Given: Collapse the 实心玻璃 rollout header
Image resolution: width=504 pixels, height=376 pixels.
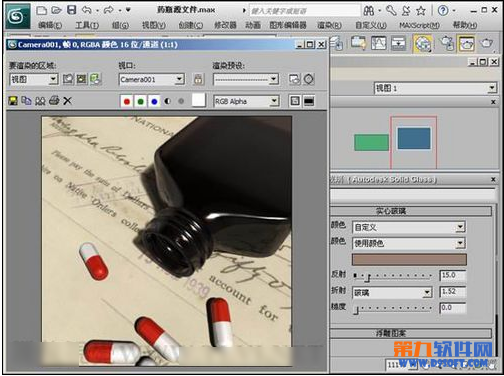Looking at the screenshot, I should coord(411,211).
